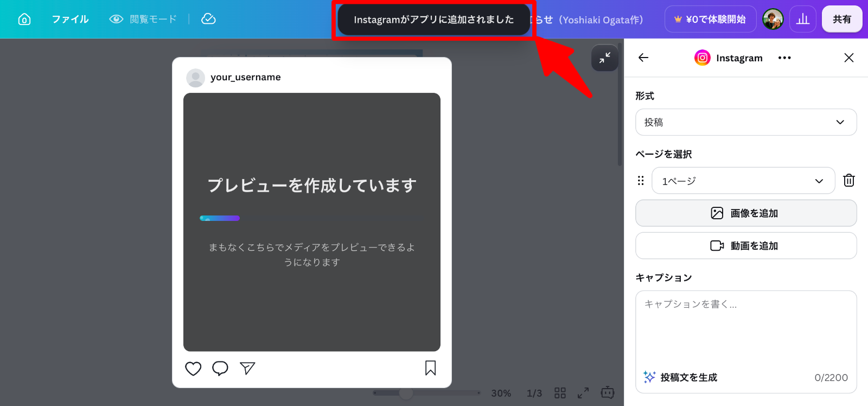Viewport: 868px width, 406px height.
Task: Close the Instagram panel
Action: tap(849, 58)
